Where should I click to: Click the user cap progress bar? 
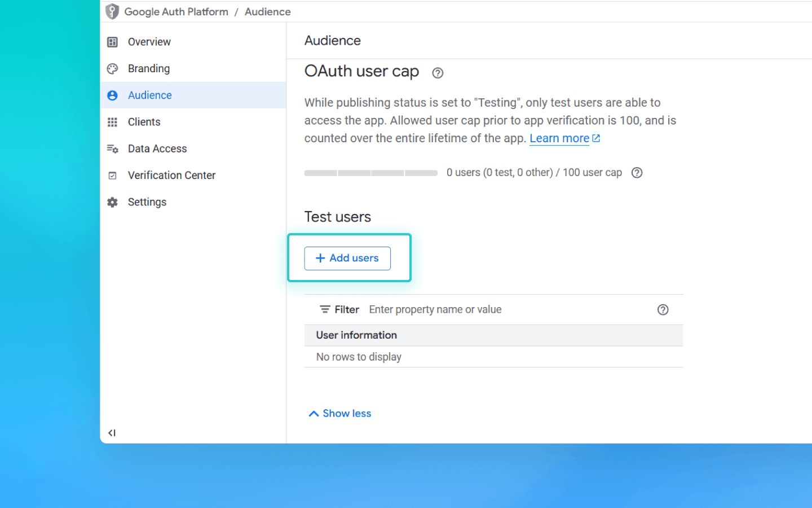pos(370,173)
